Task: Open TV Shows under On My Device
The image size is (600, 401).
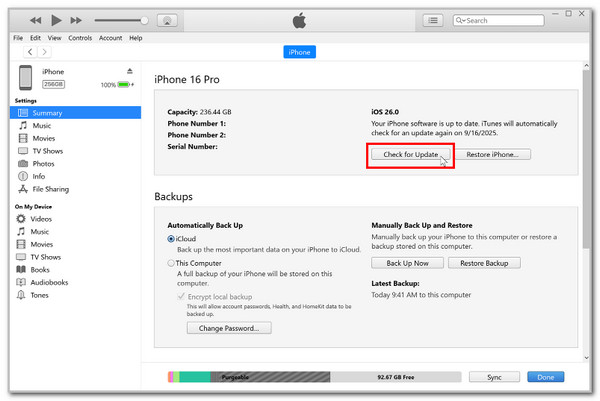Action: click(38, 257)
